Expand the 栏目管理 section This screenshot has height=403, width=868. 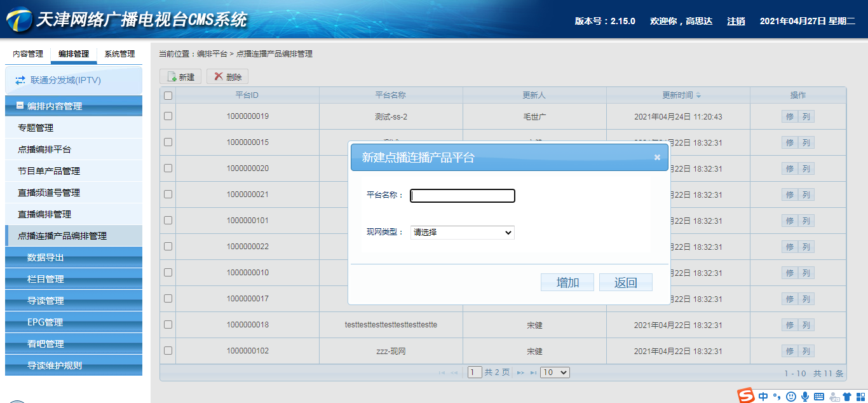tap(74, 279)
